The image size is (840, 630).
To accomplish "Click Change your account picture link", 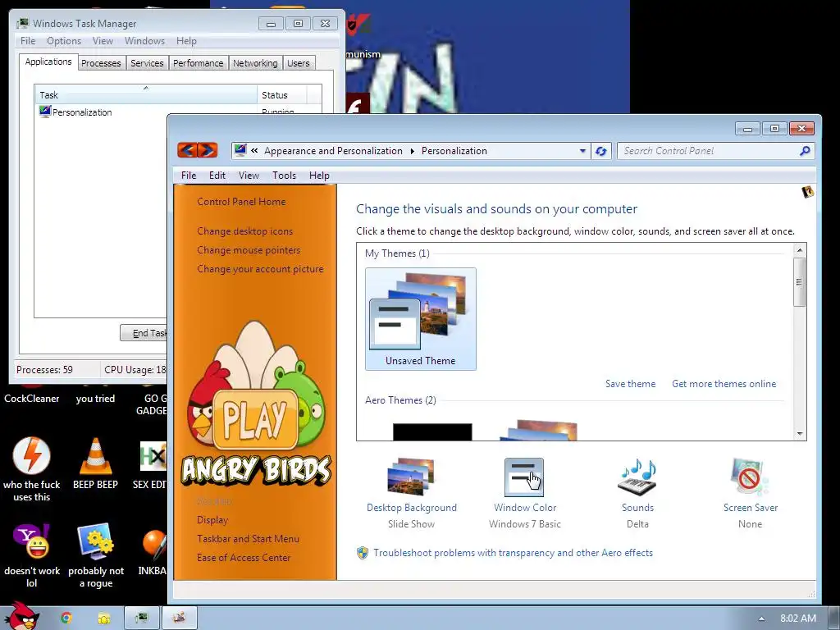I will [x=260, y=268].
